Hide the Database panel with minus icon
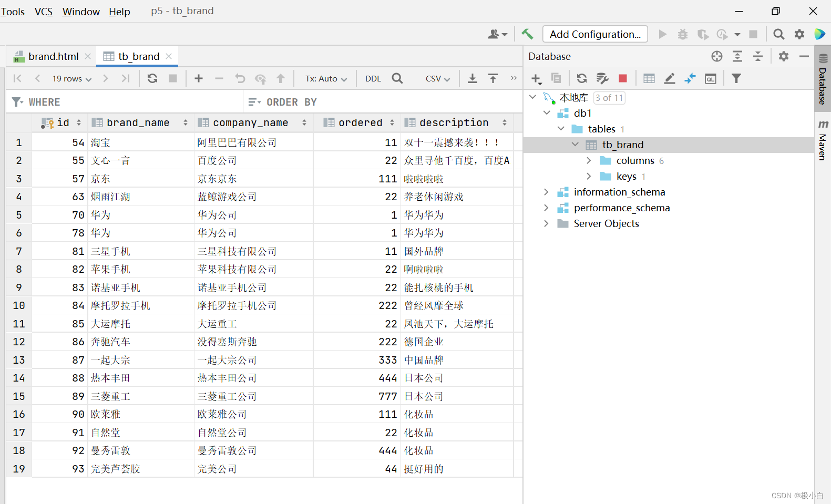Screen dimensions: 831x504 804,56
